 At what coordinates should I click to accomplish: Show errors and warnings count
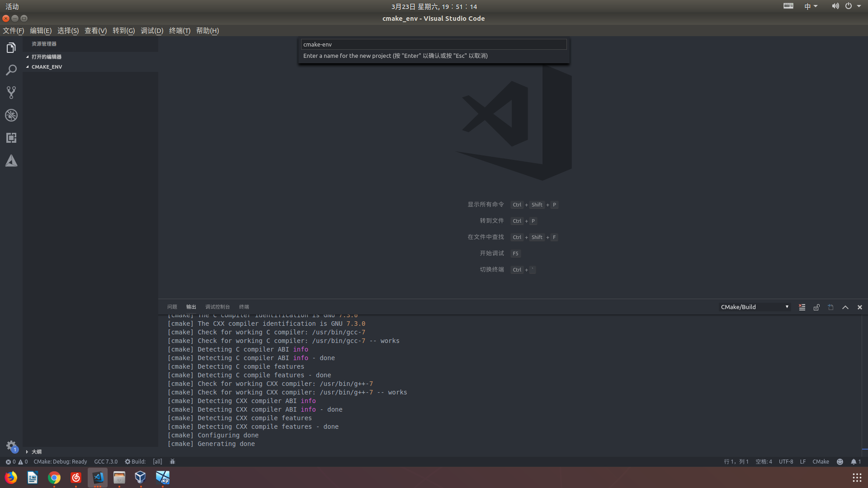coord(17,461)
